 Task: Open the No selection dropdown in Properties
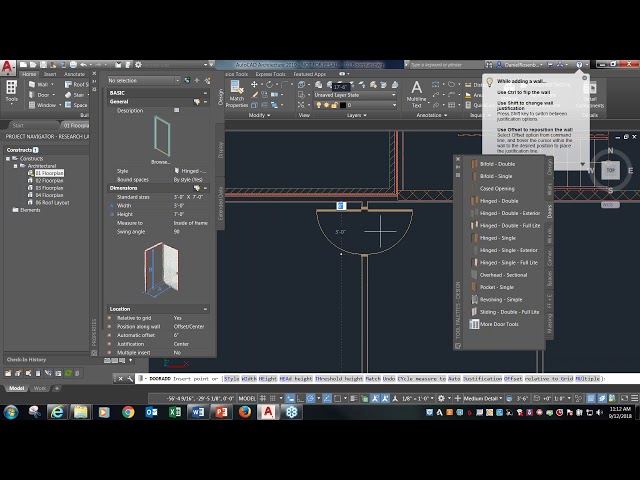click(x=143, y=80)
